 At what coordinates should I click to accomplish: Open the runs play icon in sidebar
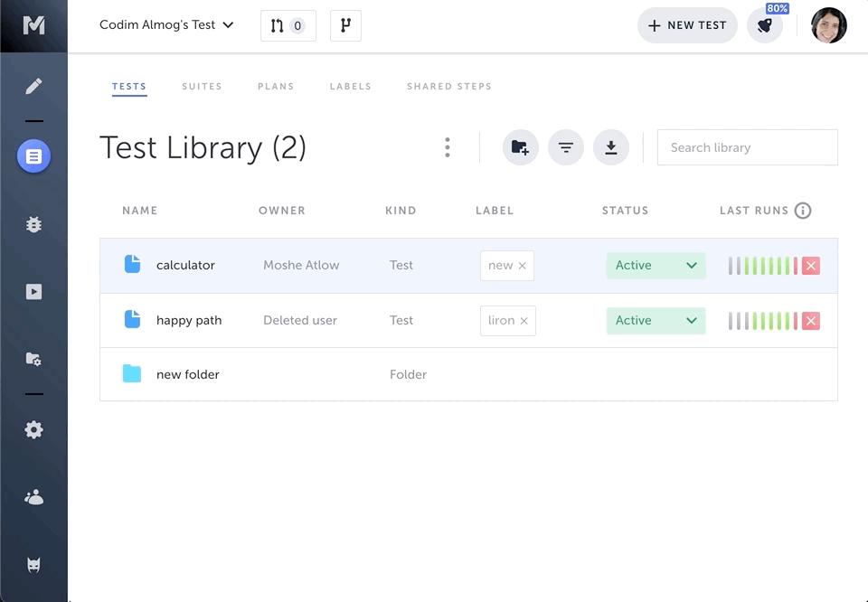[x=33, y=292]
